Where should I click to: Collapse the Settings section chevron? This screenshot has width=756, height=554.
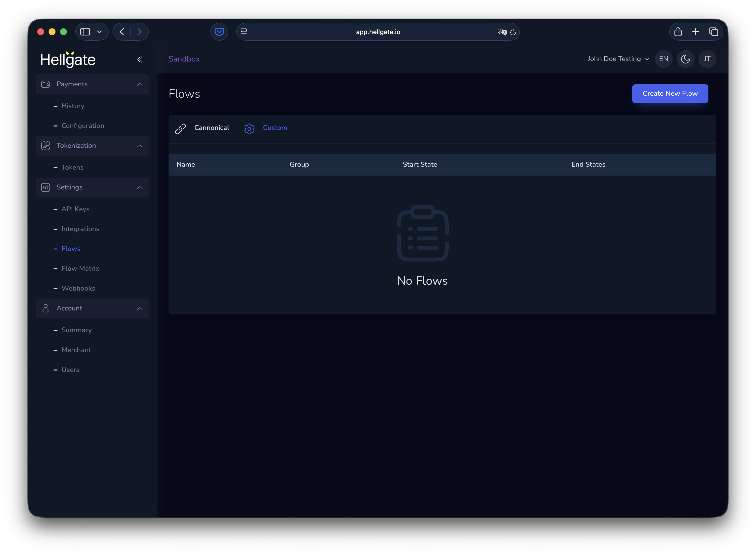140,187
